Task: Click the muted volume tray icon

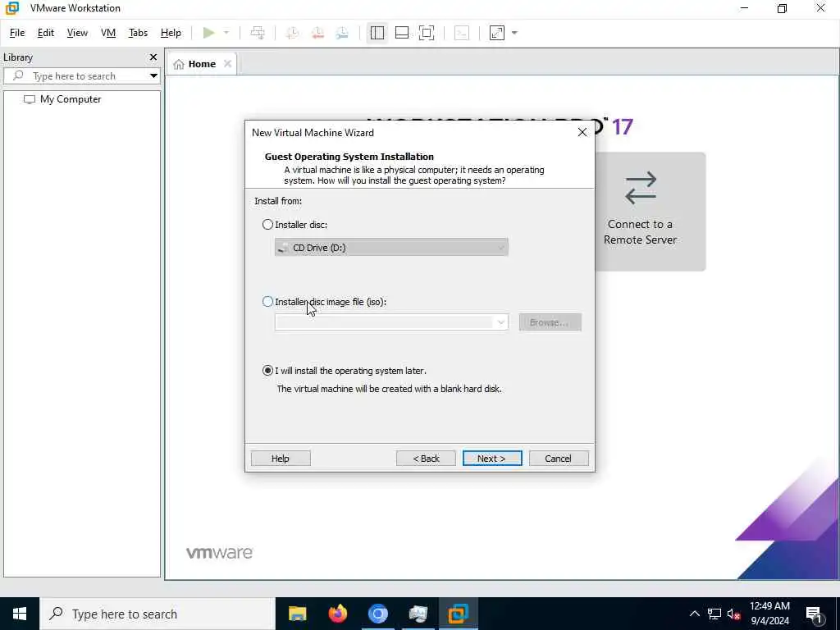Action: (734, 614)
